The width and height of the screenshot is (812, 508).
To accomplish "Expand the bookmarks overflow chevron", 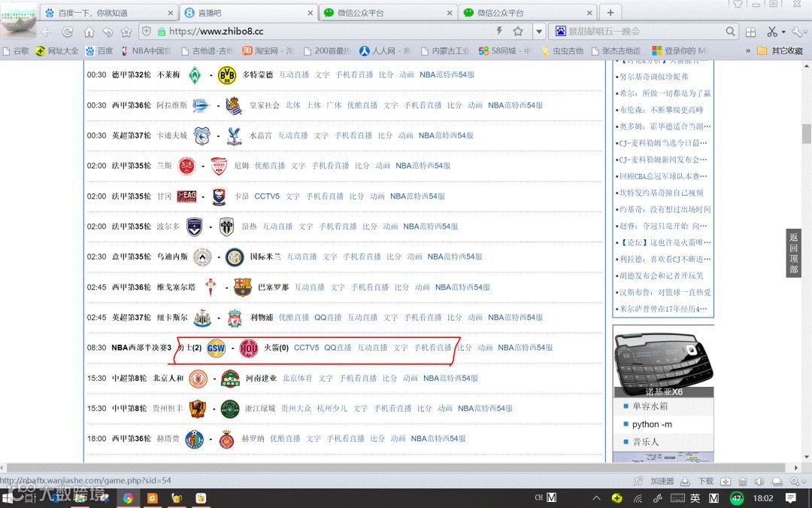I will click(748, 51).
